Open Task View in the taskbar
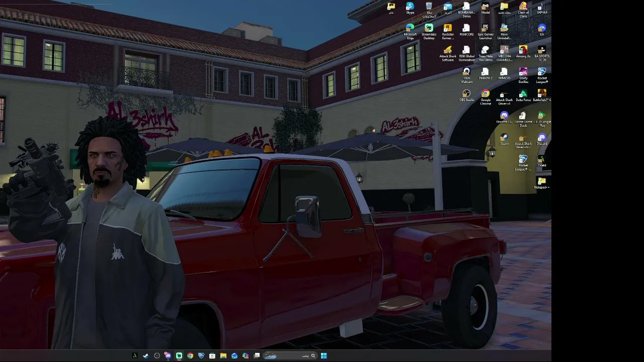 pyautogui.click(x=257, y=356)
